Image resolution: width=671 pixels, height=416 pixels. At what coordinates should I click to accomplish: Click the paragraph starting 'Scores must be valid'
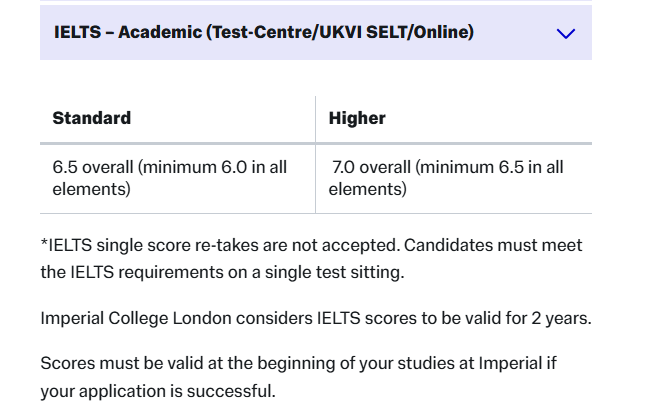pos(311,374)
